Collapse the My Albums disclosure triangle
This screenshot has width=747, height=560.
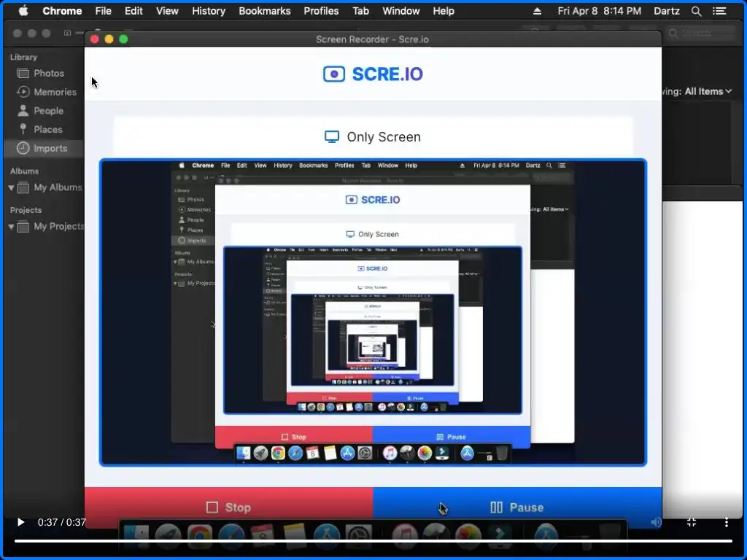[11, 187]
